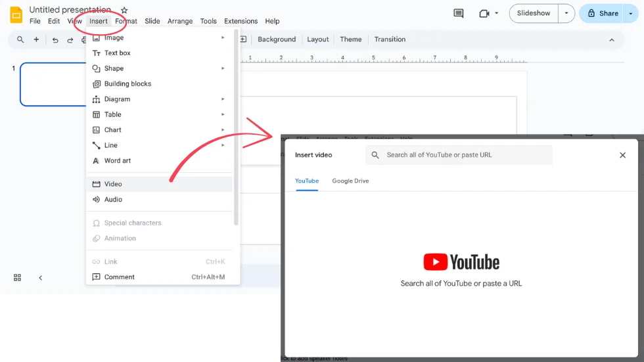The image size is (644, 362).
Task: Open the Help menu
Action: pos(272,21)
